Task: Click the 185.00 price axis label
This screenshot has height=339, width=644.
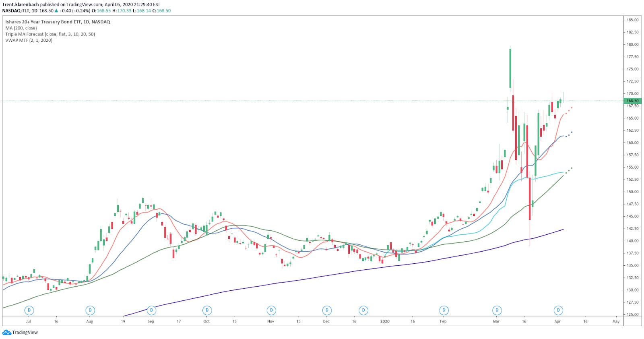Action: (632, 20)
